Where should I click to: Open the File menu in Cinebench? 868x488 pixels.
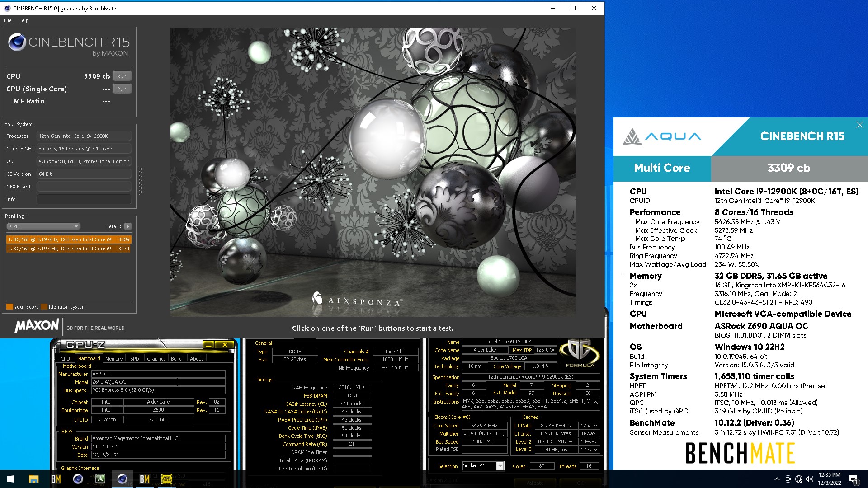(8, 20)
